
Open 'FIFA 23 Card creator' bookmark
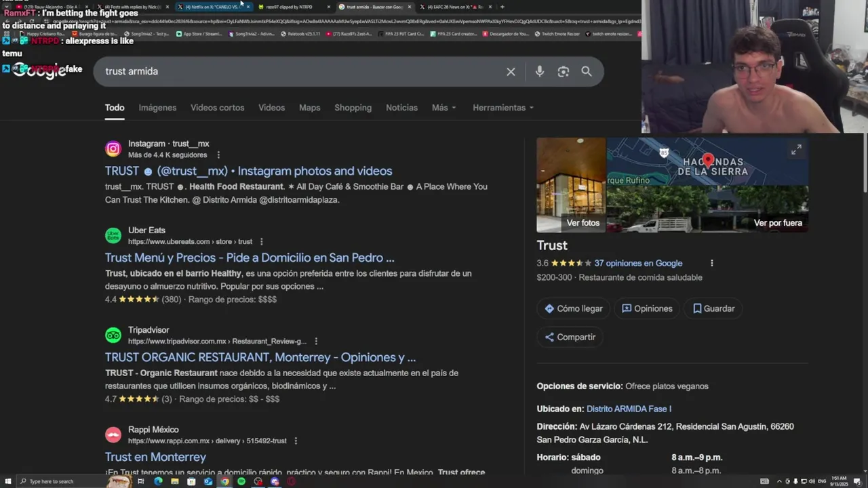pyautogui.click(x=455, y=33)
